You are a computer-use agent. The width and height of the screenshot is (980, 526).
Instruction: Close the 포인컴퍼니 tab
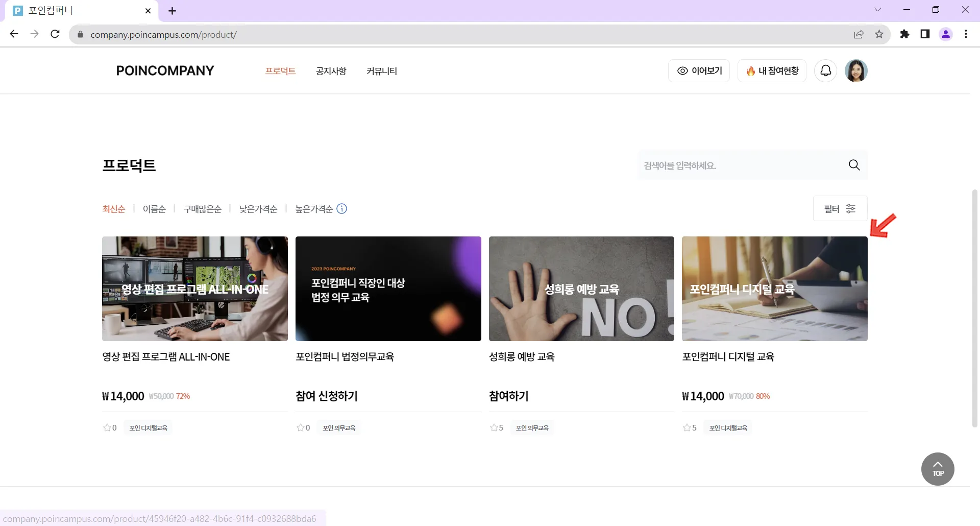click(x=148, y=11)
